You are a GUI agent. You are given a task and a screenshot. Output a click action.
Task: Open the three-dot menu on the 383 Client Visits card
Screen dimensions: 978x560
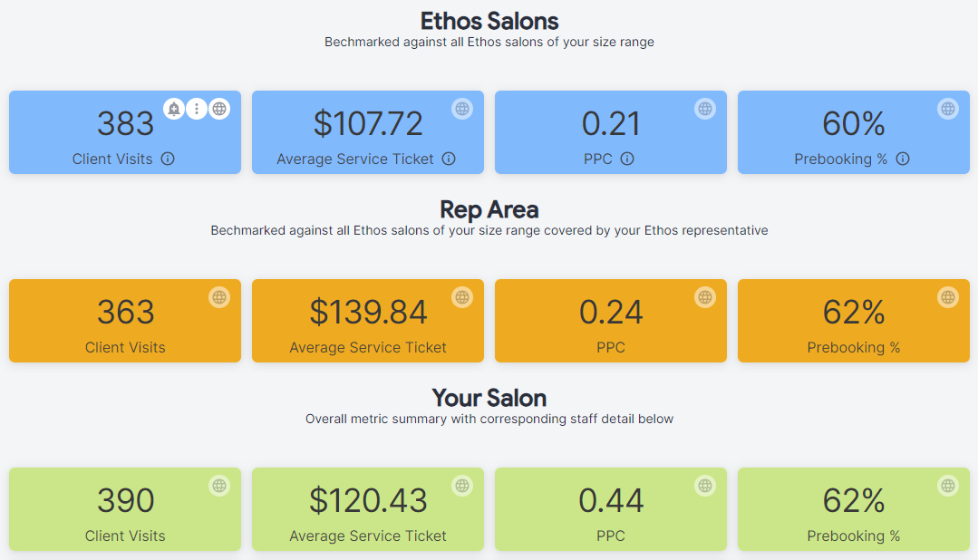[197, 109]
